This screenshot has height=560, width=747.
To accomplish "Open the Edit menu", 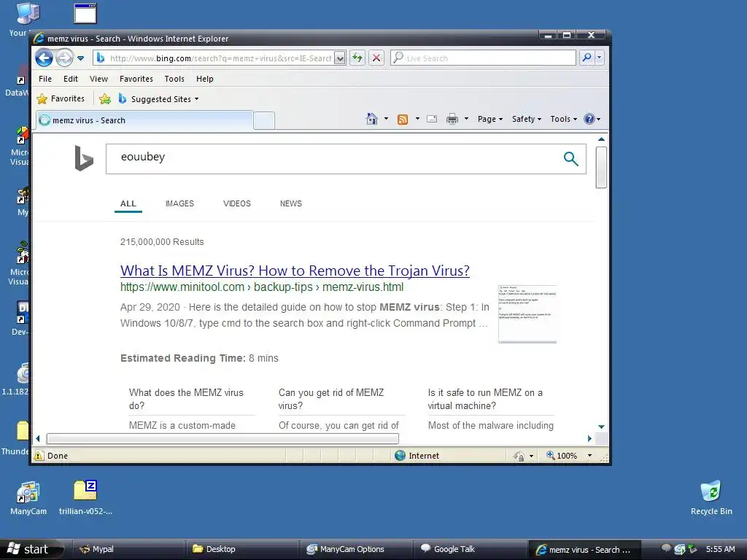I will click(71, 79).
